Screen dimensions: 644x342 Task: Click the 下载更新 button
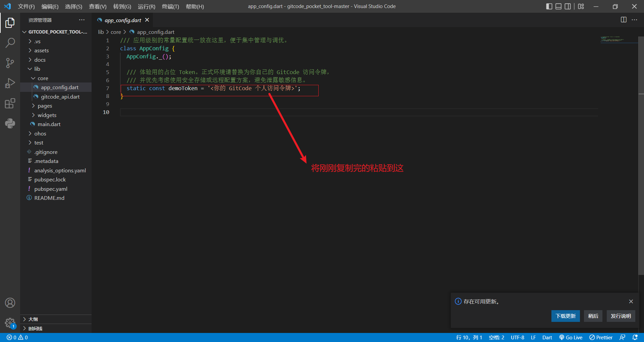pyautogui.click(x=565, y=316)
